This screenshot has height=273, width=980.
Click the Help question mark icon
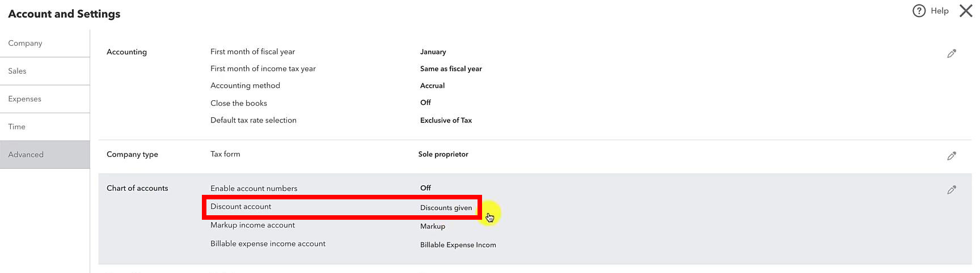coord(919,11)
